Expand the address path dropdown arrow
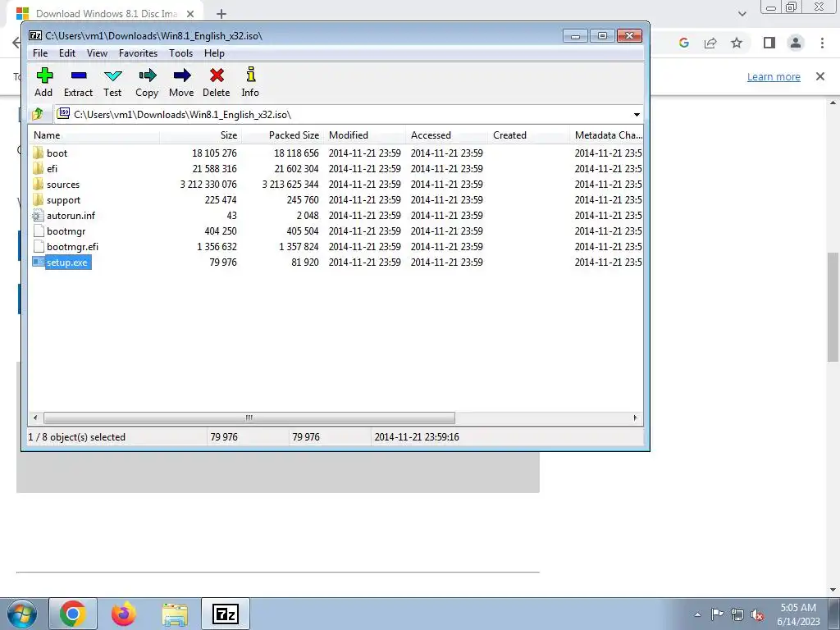The height and width of the screenshot is (630, 840). tap(637, 114)
